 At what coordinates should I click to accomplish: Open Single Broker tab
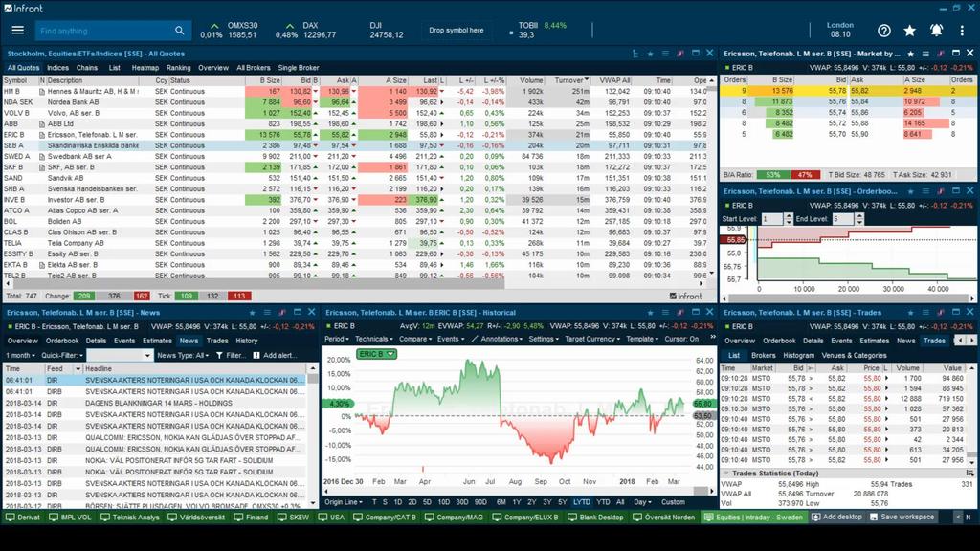tap(299, 68)
